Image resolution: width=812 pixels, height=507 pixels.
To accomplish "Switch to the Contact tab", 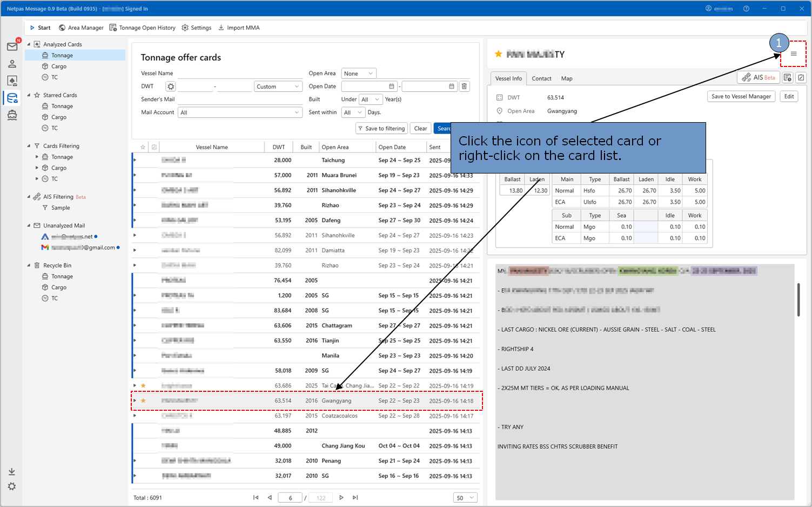I will (x=541, y=78).
